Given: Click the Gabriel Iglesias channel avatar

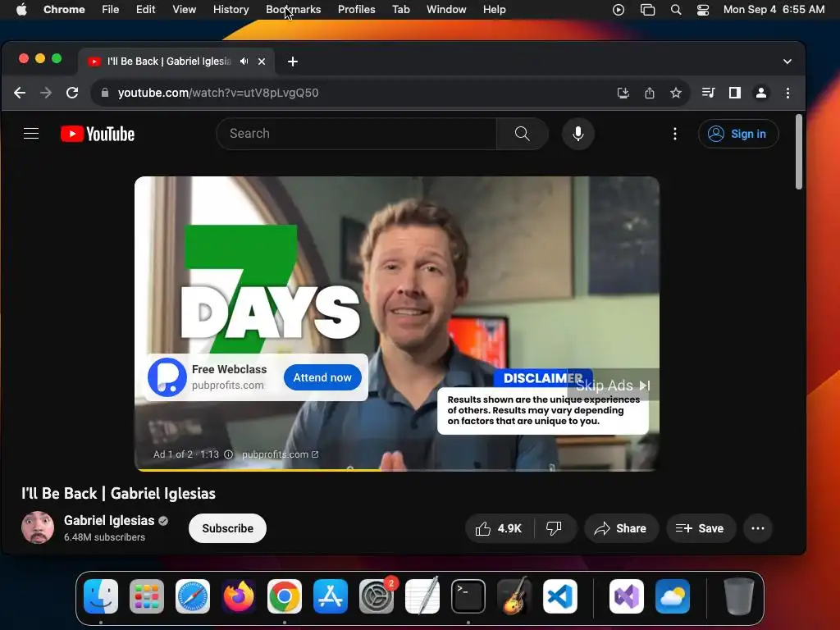Looking at the screenshot, I should click(x=38, y=527).
